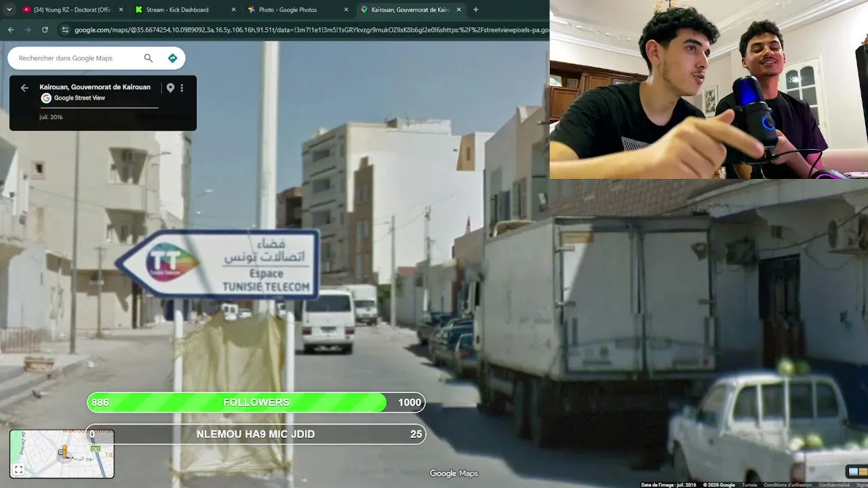Exit Street View with the back arrow
The width and height of the screenshot is (868, 488).
click(24, 87)
